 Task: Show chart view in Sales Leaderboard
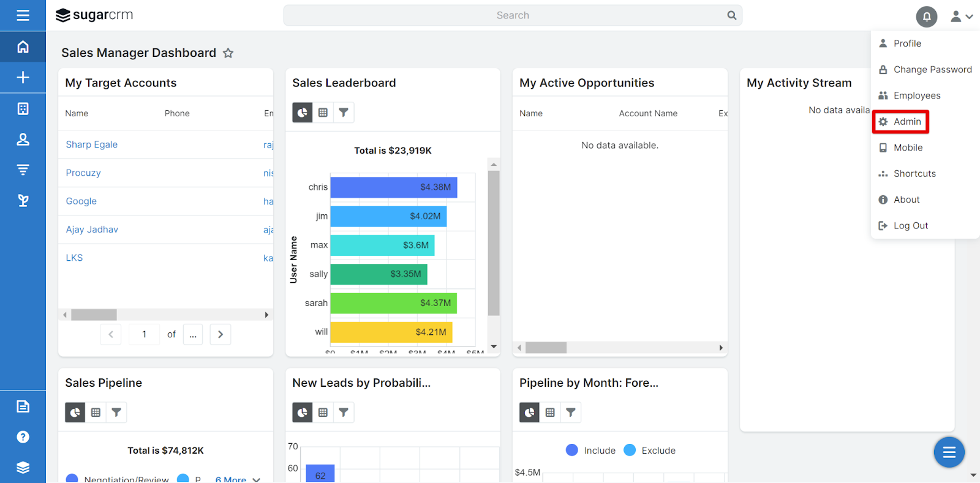coord(303,113)
